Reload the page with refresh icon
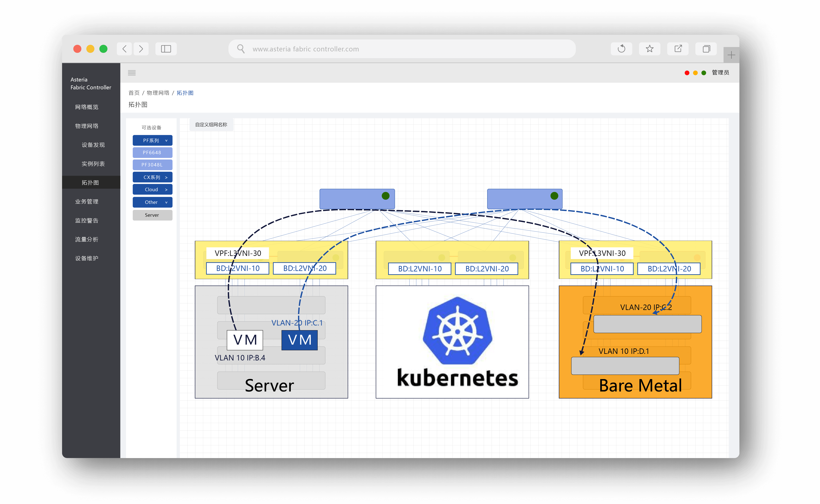Image resolution: width=820 pixels, height=504 pixels. pyautogui.click(x=621, y=49)
